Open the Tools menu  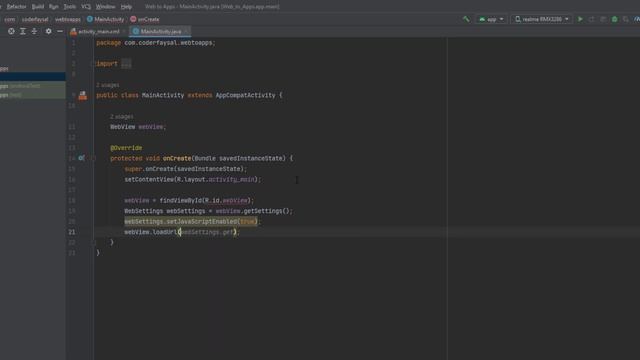[x=69, y=7]
